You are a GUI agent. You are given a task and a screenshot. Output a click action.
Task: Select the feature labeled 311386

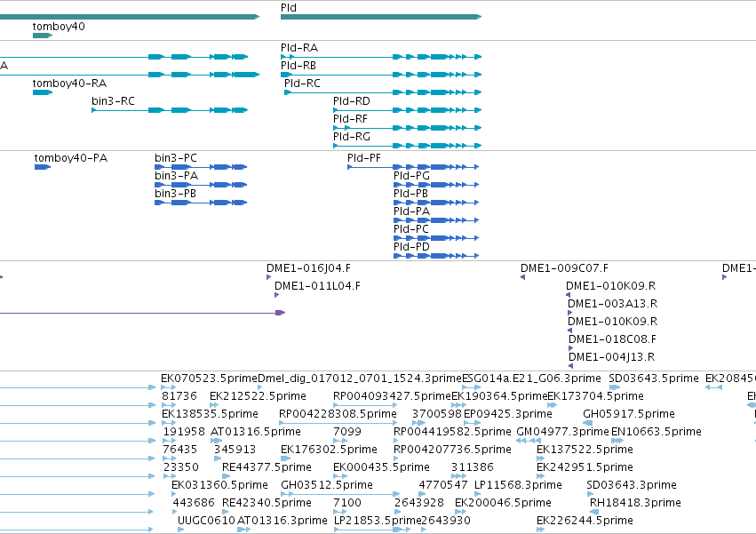click(x=459, y=476)
